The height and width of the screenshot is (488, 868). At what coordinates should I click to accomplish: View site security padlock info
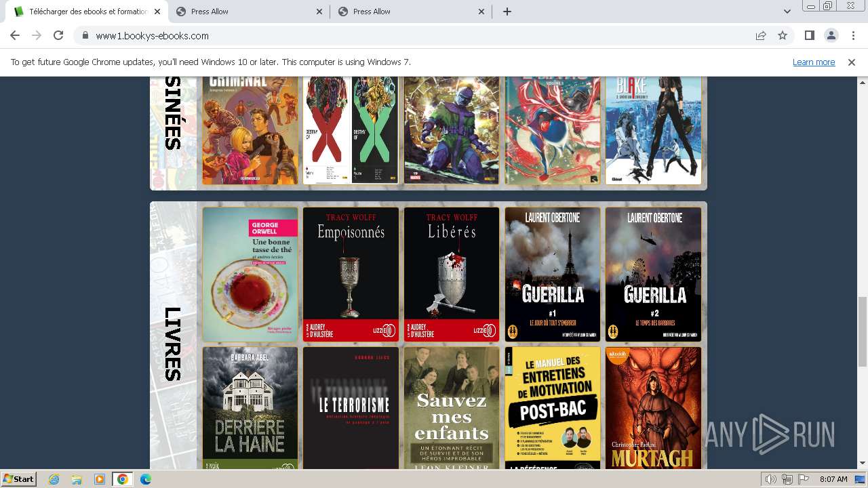(x=85, y=36)
